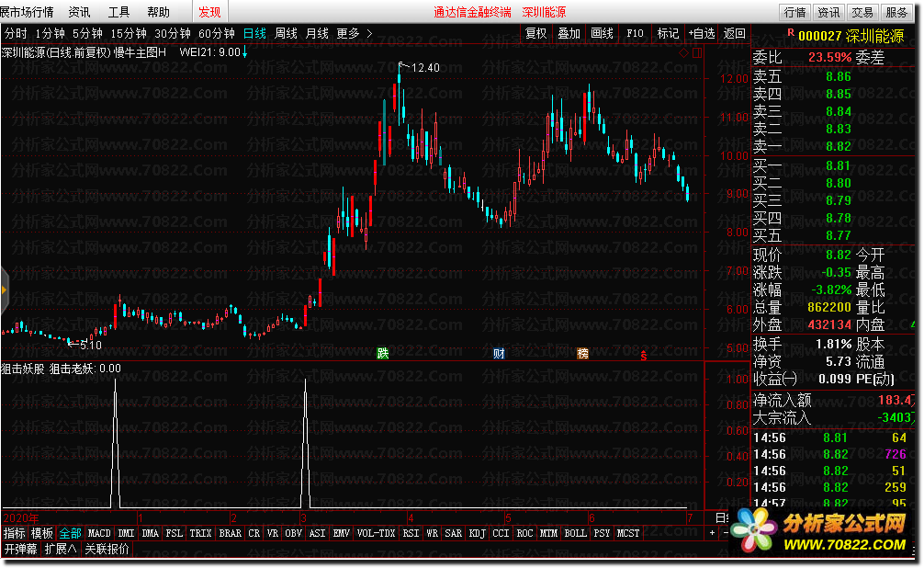Image resolution: width=924 pixels, height=568 pixels.
Task: Click the plus button by the indicator tabs
Action: tap(712, 533)
